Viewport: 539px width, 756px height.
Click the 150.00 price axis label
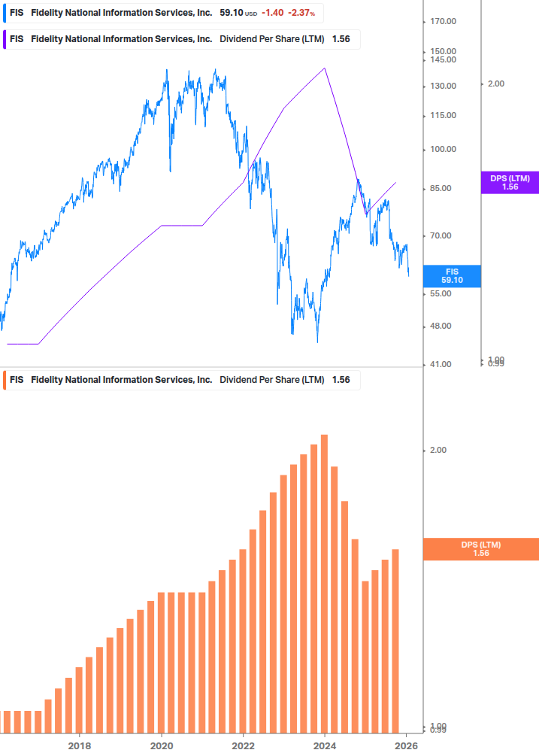click(443, 51)
